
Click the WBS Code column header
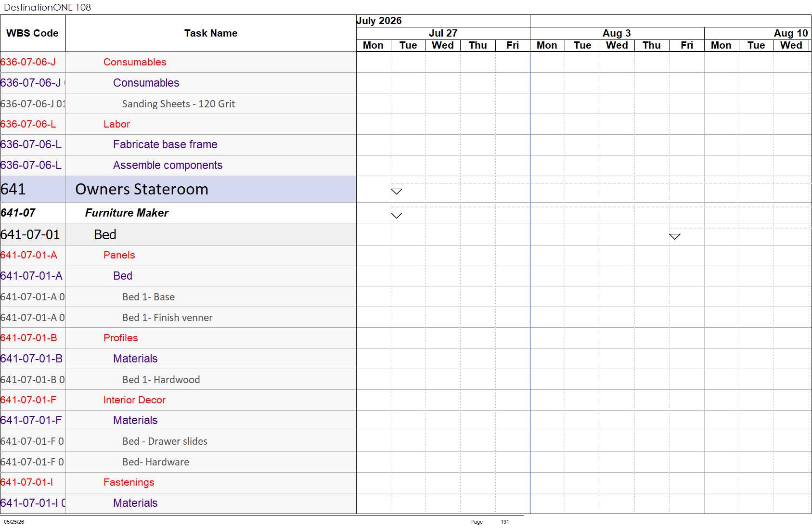(x=33, y=33)
